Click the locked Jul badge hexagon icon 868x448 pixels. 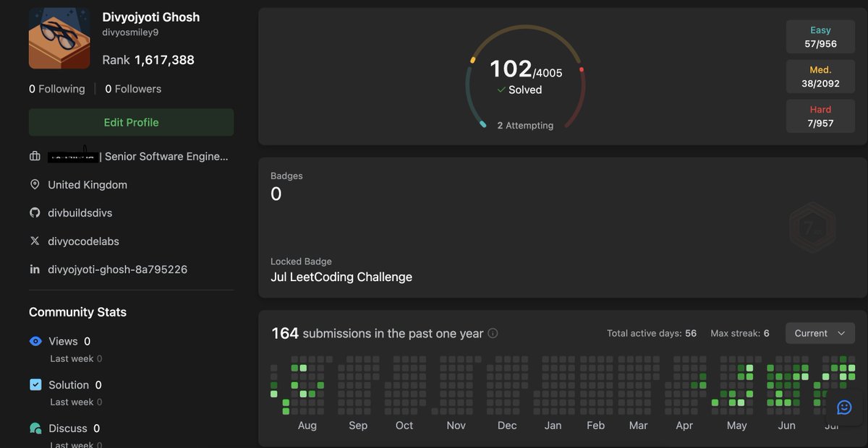[x=812, y=227]
